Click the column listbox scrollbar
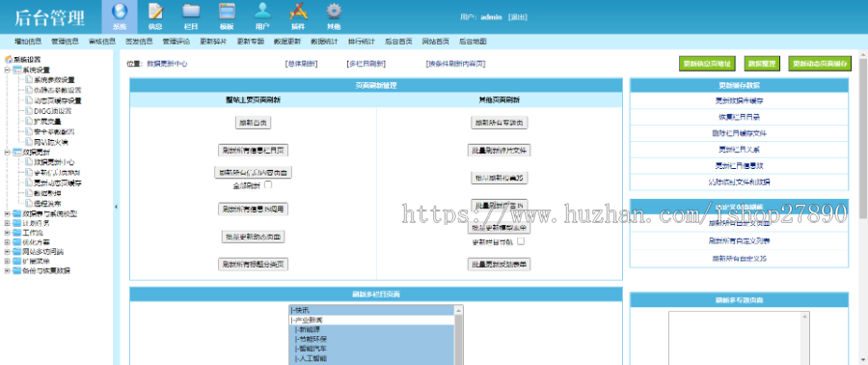868x365 pixels. [x=458, y=335]
